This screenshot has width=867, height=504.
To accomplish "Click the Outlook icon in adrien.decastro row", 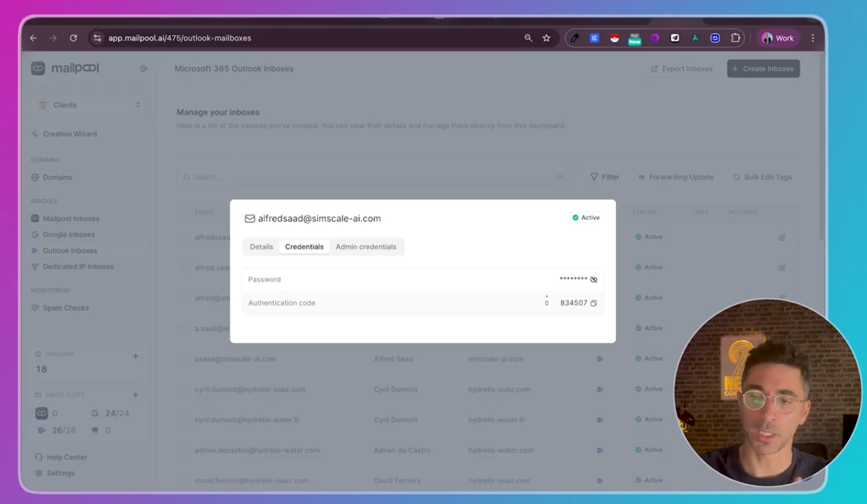I will click(600, 450).
